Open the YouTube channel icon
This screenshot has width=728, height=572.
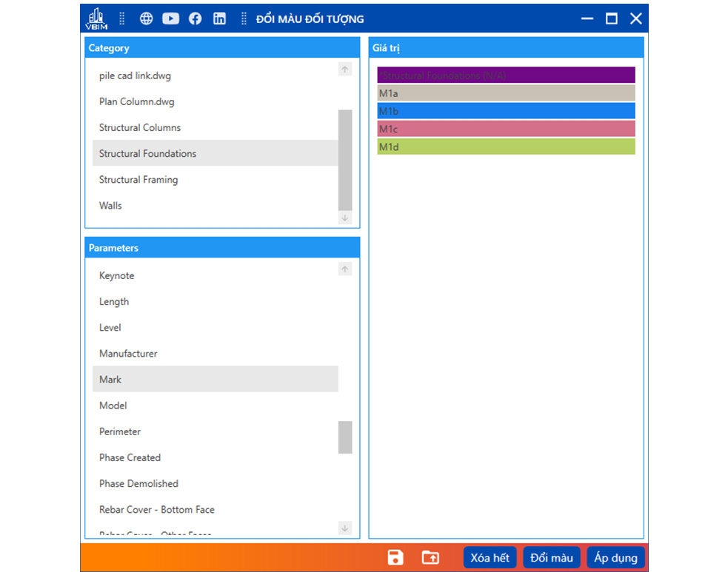tap(171, 19)
